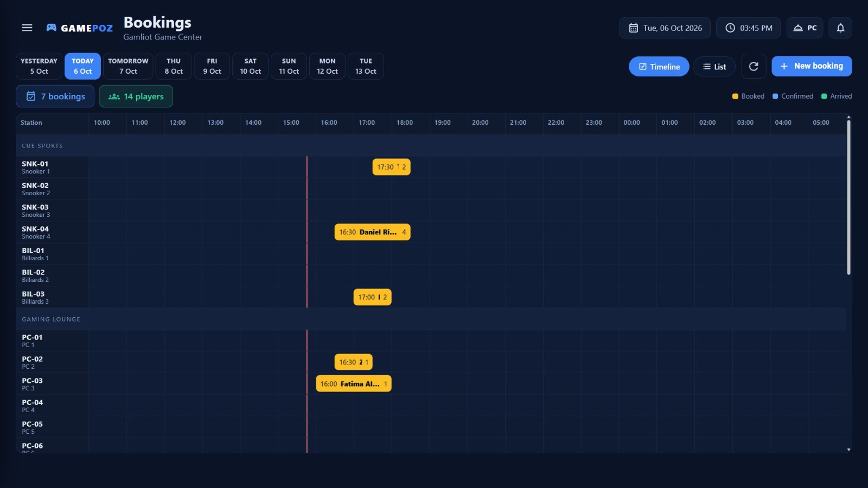This screenshot has width=868, height=488.
Task: Click the Confirmed blue legend swatch
Action: click(x=775, y=97)
